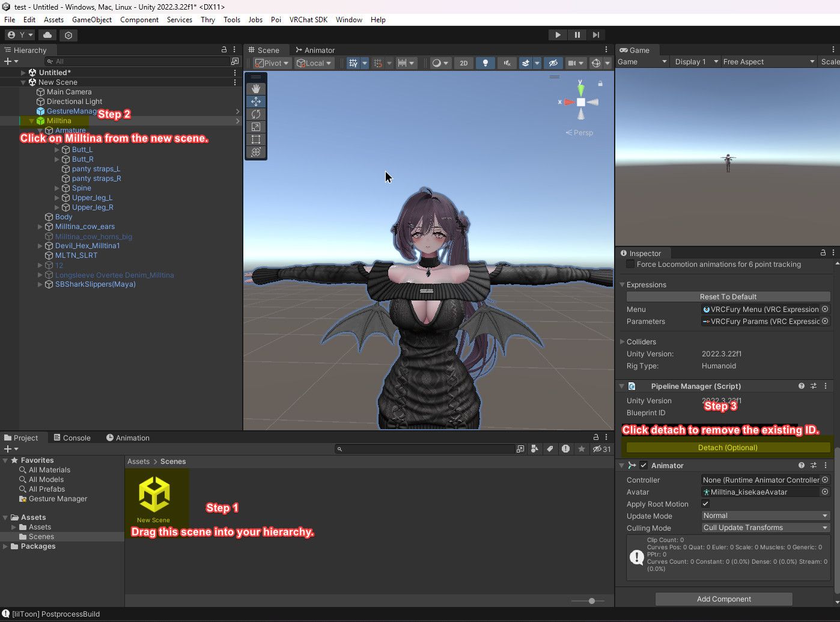Open Display 1 dropdown in Game view

point(696,61)
